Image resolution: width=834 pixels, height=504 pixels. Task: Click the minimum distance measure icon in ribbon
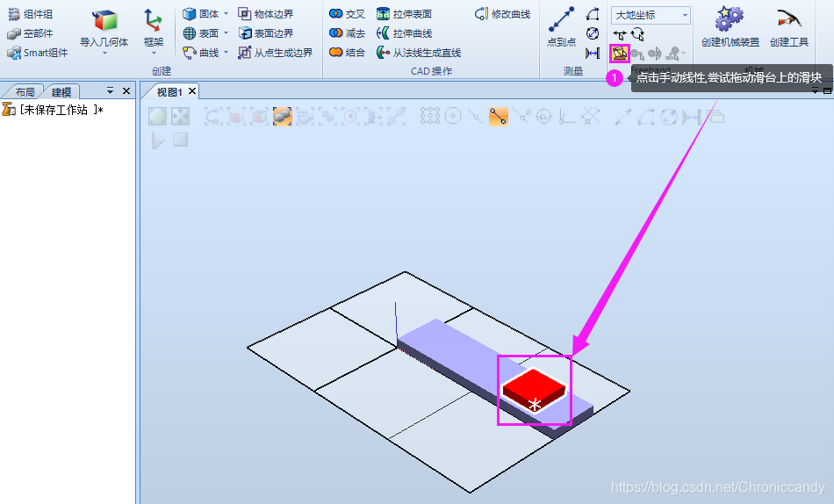592,53
